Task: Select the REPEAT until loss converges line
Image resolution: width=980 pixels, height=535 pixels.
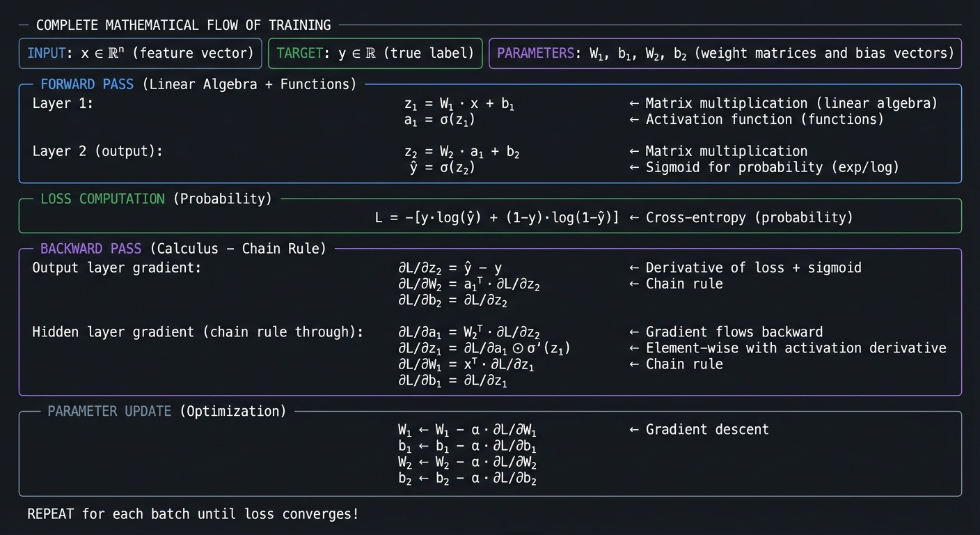Action: (193, 514)
